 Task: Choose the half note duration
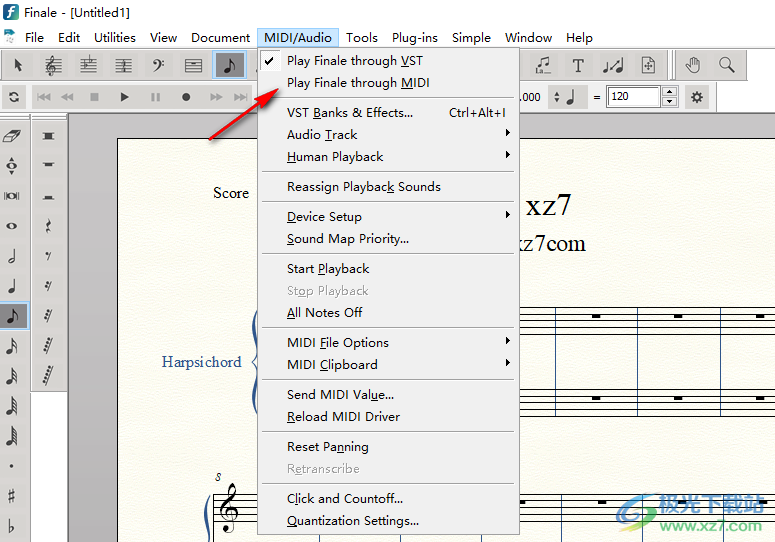(12, 256)
